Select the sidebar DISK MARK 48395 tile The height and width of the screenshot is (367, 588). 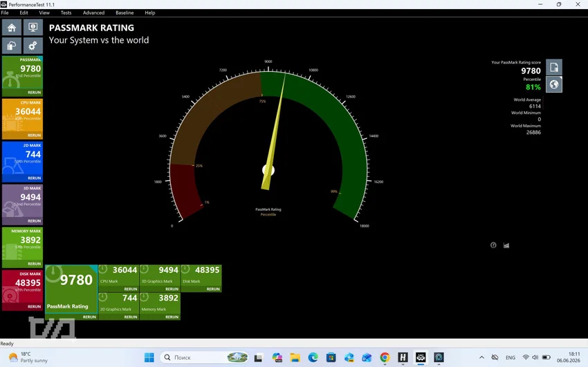click(23, 288)
